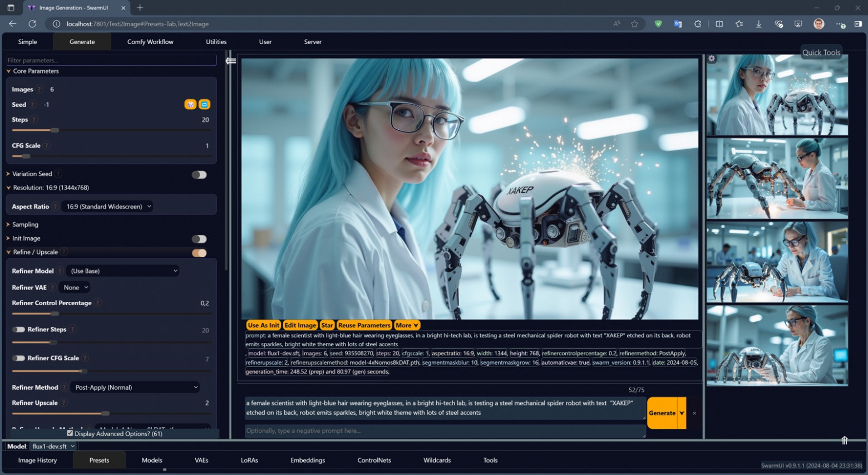The height and width of the screenshot is (475, 868).
Task: Click the CFG Scale slider
Action: pyautogui.click(x=111, y=156)
